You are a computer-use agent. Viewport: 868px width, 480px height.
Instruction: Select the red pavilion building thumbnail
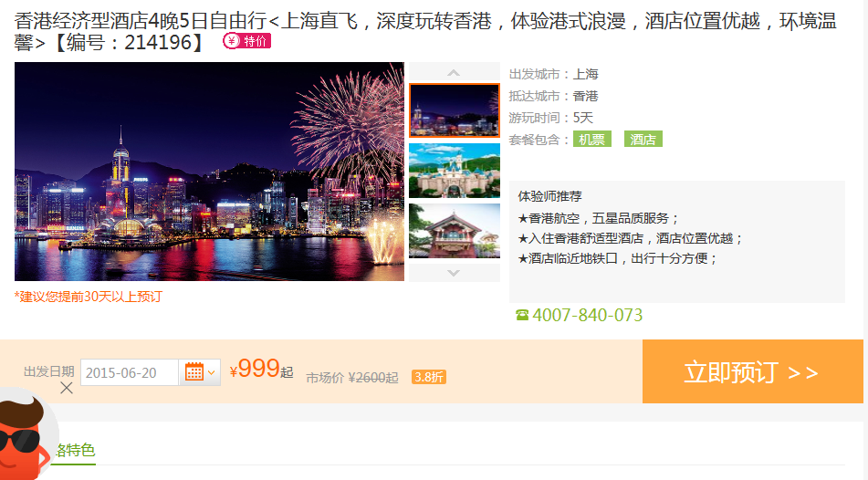click(x=455, y=231)
